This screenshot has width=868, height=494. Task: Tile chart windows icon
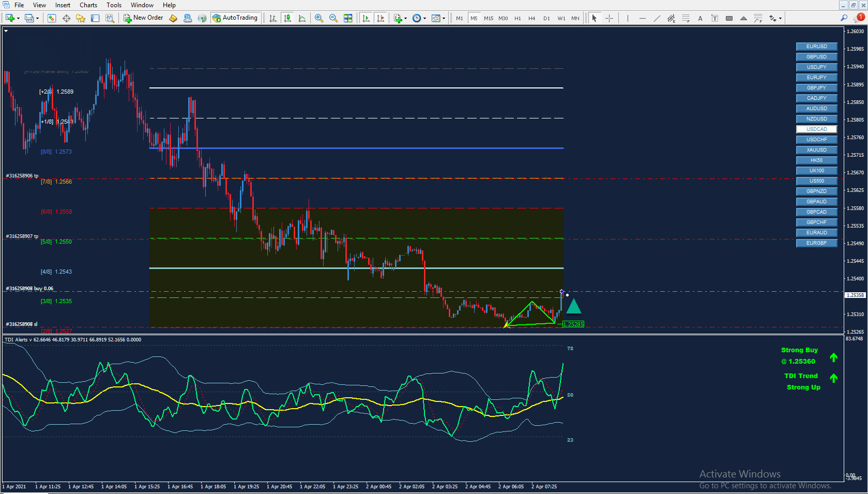(x=348, y=18)
